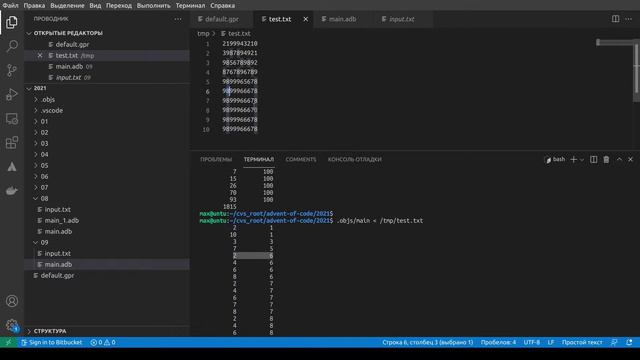Open Remote Explorer icon in activity bar
This screenshot has width=640, height=360.
click(x=12, y=119)
